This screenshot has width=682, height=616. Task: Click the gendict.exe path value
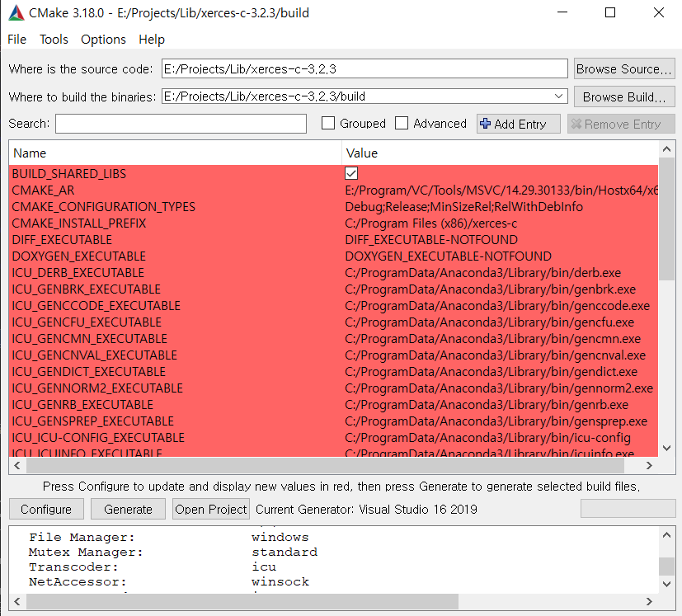click(491, 372)
